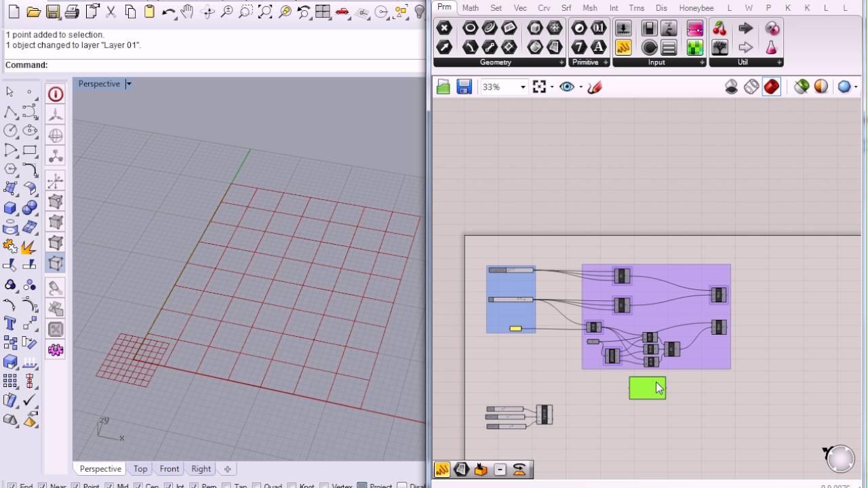Toggle the Mid osnap checkbox
The image size is (868, 488).
tap(109, 486)
